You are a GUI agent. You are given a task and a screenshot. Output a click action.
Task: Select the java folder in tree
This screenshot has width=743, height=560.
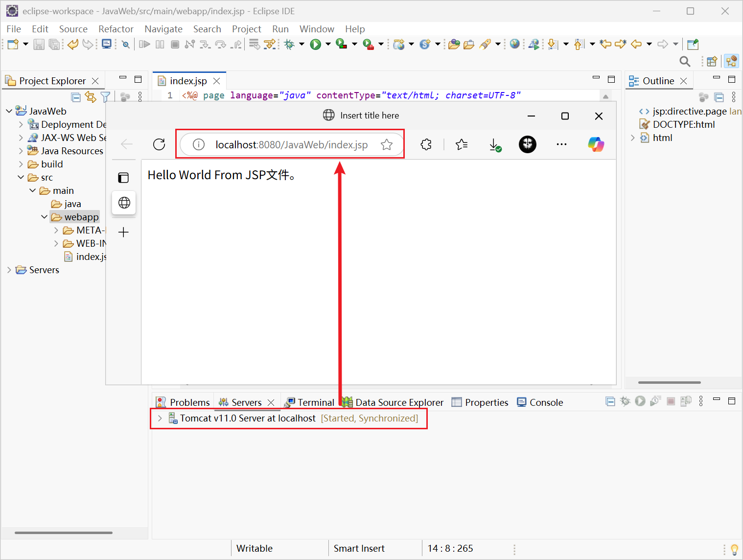pos(67,204)
